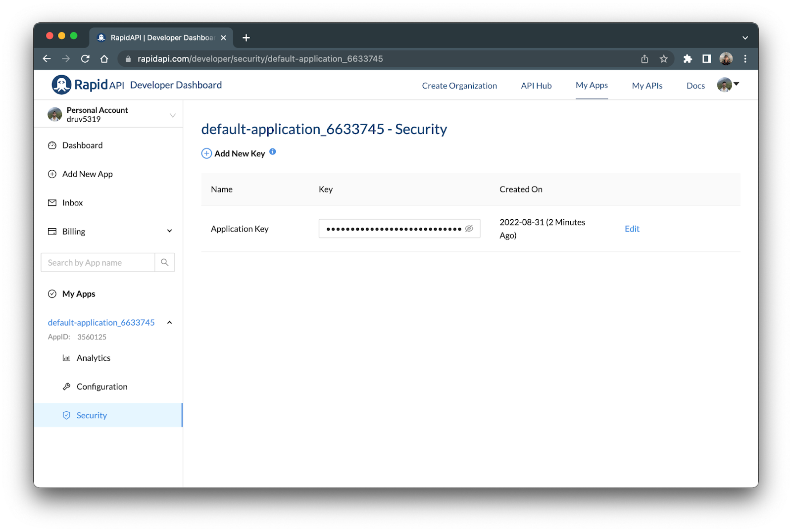Select Security in sidebar
Screen dimensions: 792x532
pos(108,415)
